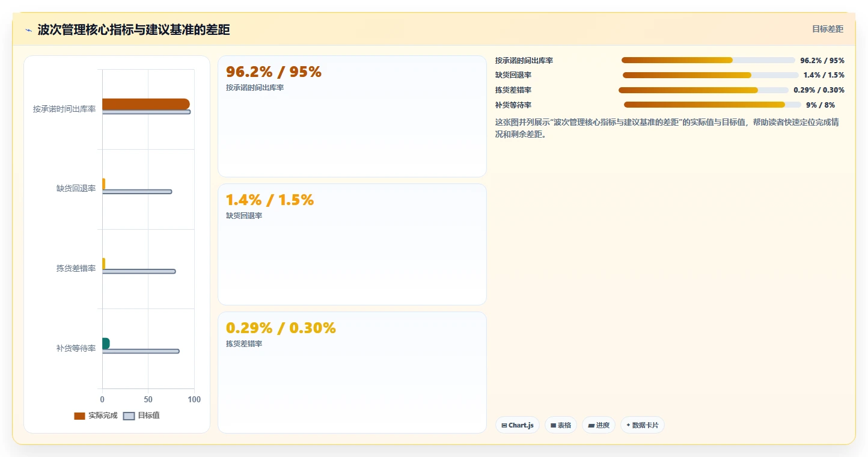Open the 96.2% / 95% data card

tap(352, 116)
